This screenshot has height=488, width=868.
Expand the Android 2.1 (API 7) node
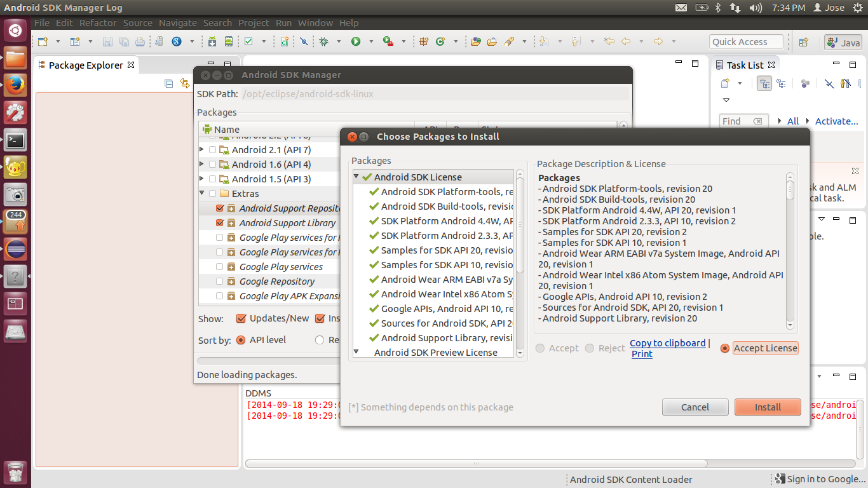click(202, 150)
